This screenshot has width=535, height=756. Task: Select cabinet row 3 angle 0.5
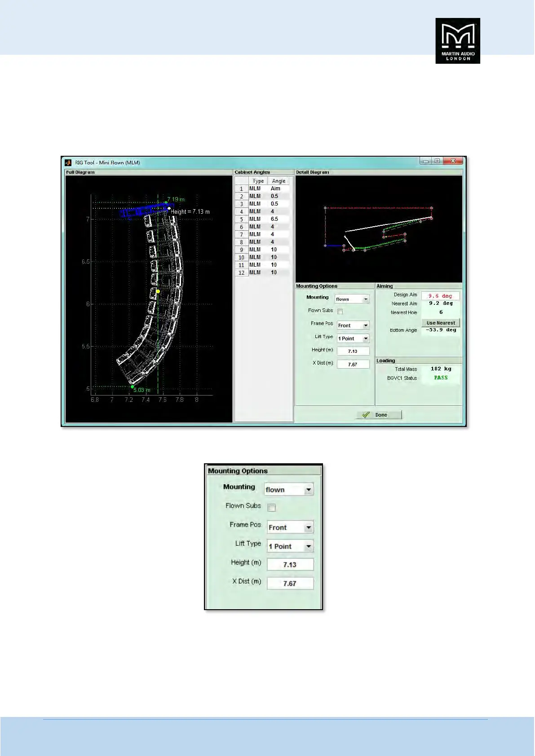pos(279,204)
